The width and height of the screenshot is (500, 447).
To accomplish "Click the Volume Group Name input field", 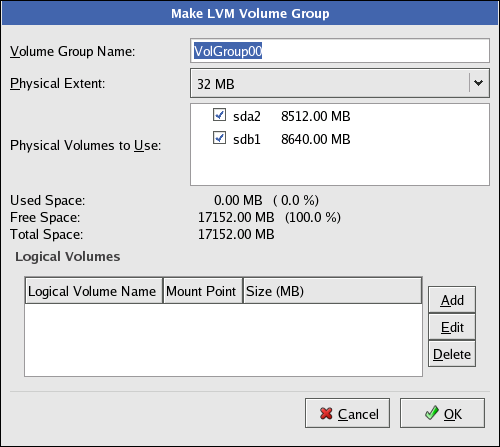I will tap(340, 51).
